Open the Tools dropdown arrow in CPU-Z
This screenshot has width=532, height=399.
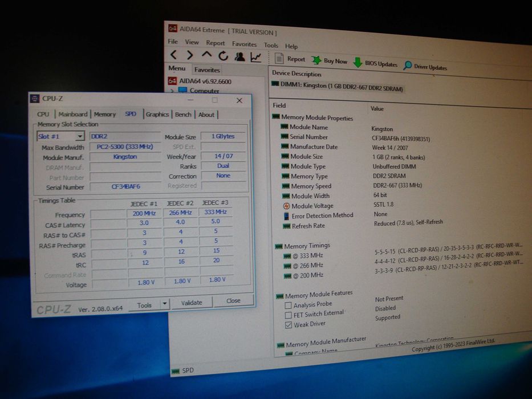point(165,303)
